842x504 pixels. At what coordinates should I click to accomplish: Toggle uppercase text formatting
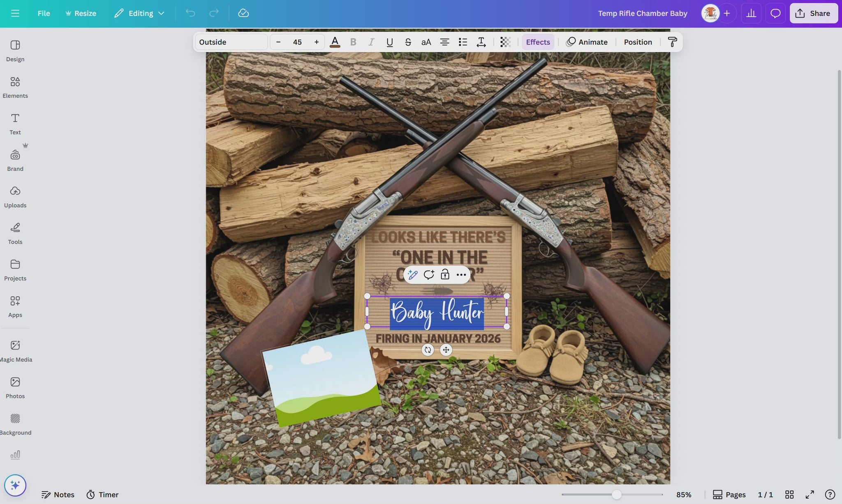(426, 42)
